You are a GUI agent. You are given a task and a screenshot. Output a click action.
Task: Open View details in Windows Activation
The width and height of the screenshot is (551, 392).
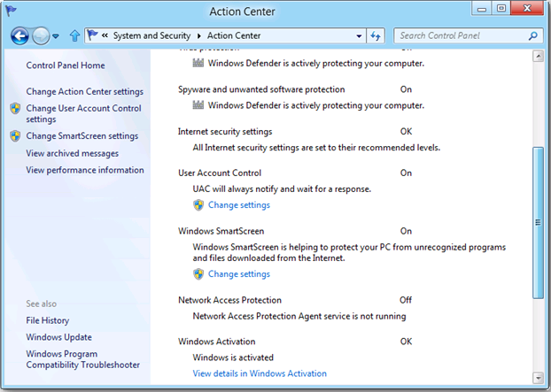260,373
